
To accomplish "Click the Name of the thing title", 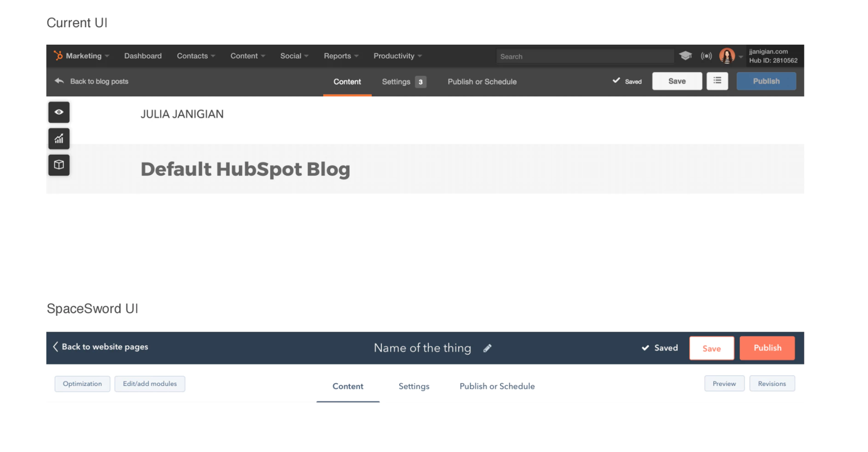I will pyautogui.click(x=423, y=348).
